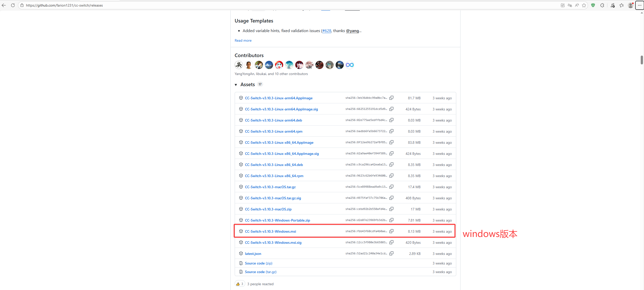The width and height of the screenshot is (644, 290).
Task: Download Source code (zip)
Action: [258, 263]
